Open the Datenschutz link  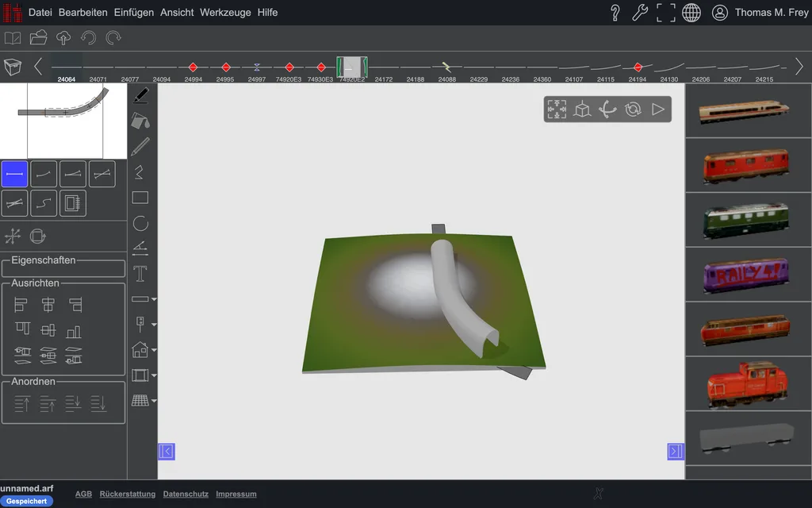point(186,494)
